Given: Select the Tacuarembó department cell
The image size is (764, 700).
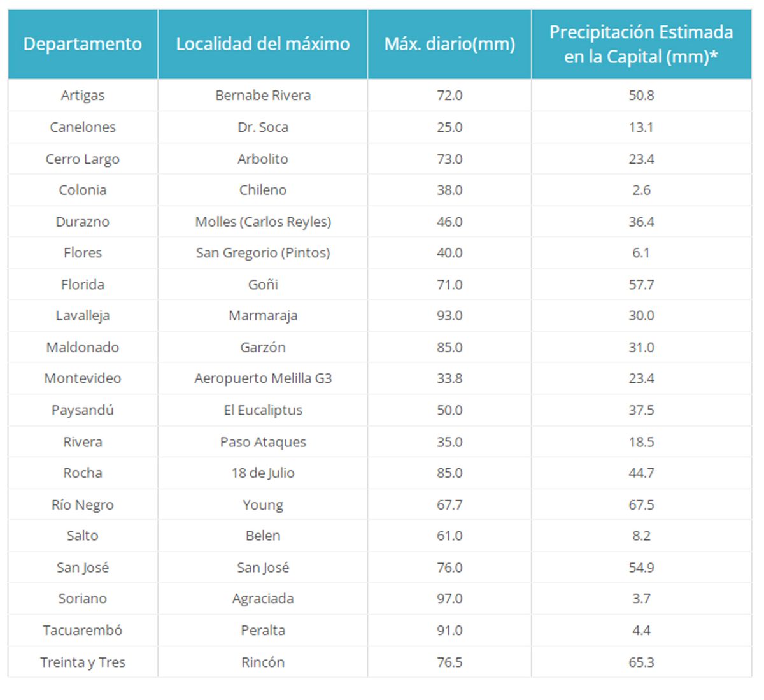Looking at the screenshot, I should [x=83, y=631].
